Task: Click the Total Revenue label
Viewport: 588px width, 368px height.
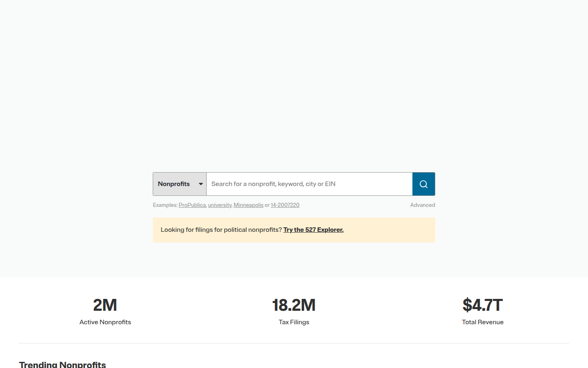Action: click(x=483, y=322)
